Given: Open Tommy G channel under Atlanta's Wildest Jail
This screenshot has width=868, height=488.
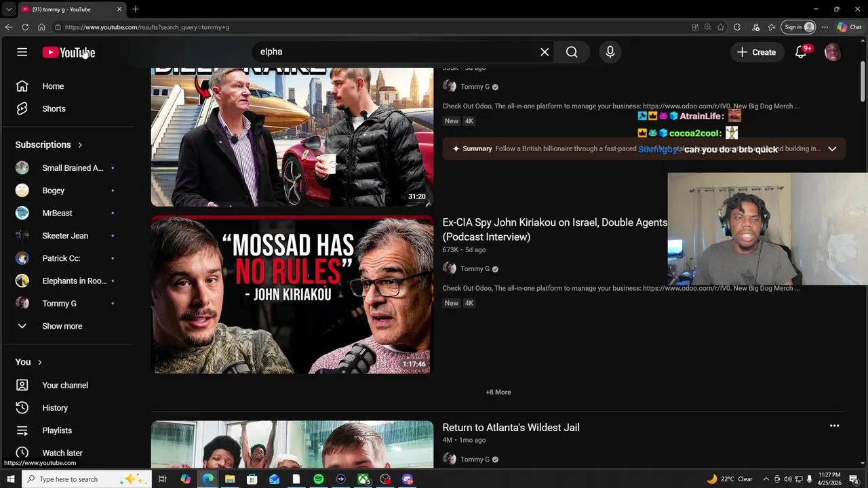Looking at the screenshot, I should [x=475, y=459].
